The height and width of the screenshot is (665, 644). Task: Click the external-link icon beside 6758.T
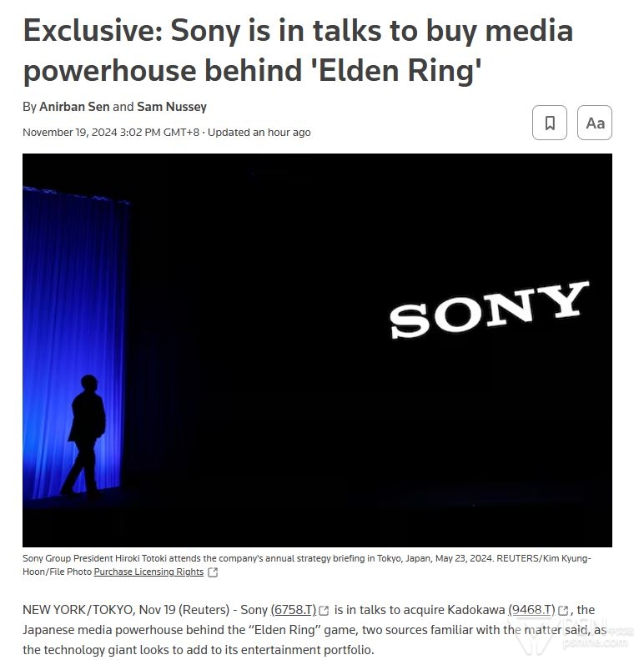pyautogui.click(x=324, y=610)
